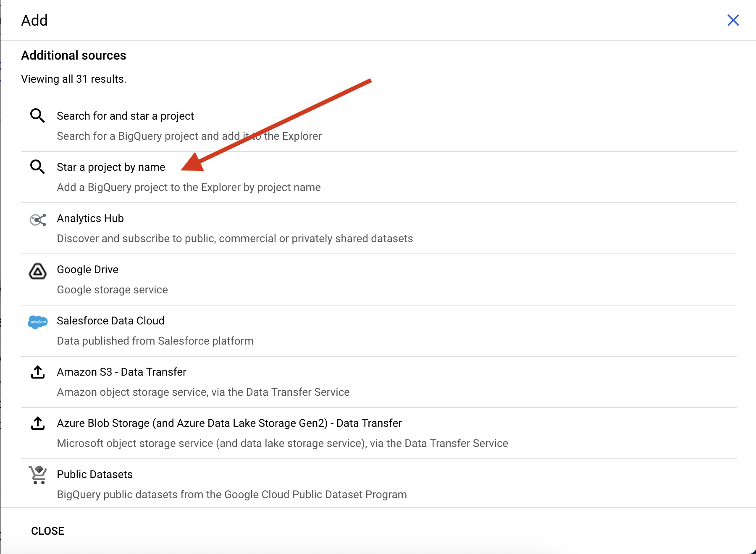Click the CLOSE button
This screenshot has width=756, height=554.
click(47, 531)
